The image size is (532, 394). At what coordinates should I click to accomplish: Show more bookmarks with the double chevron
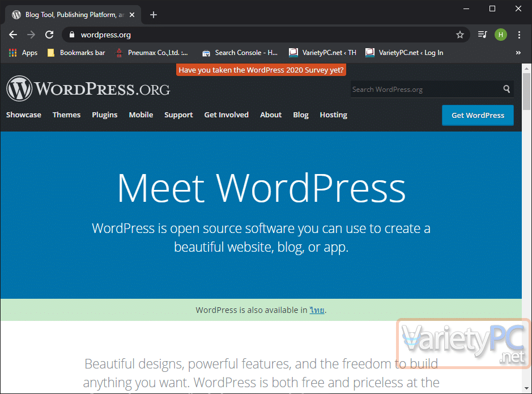point(518,53)
